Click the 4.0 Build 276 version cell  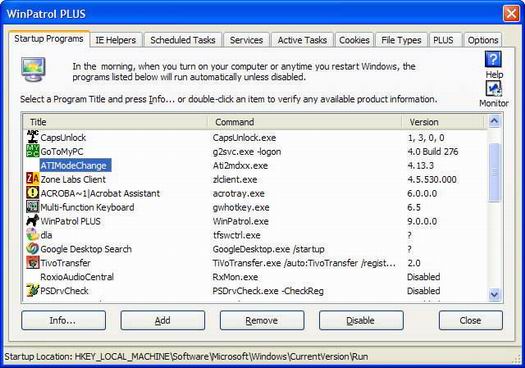click(x=433, y=152)
